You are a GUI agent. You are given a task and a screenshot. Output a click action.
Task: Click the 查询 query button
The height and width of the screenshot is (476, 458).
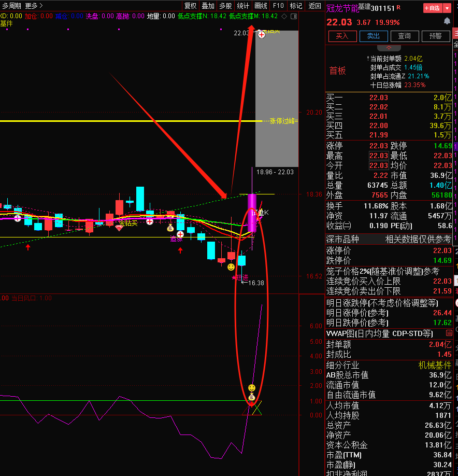click(405, 36)
